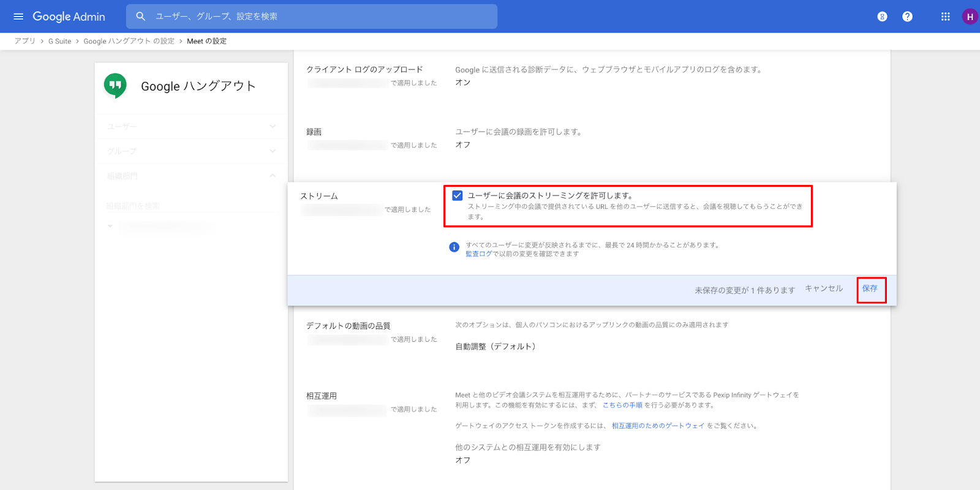Click the blue info icon
Image resolution: width=980 pixels, height=490 pixels.
[454, 247]
